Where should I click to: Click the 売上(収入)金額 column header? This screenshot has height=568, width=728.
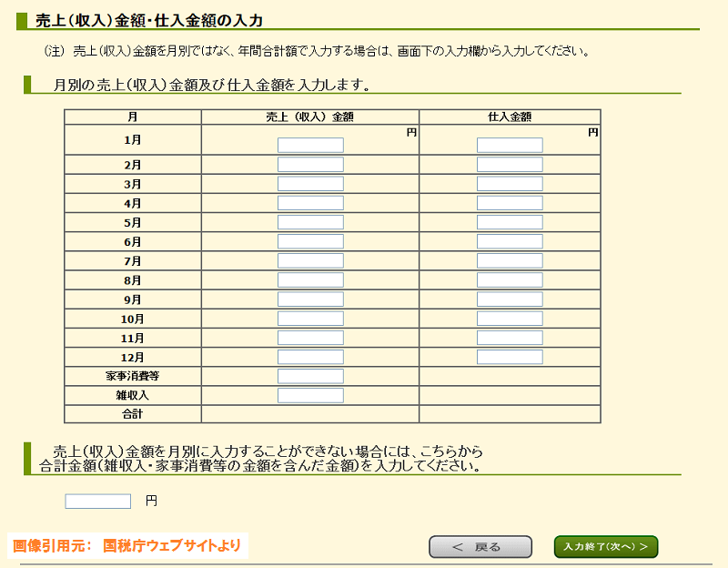click(309, 117)
